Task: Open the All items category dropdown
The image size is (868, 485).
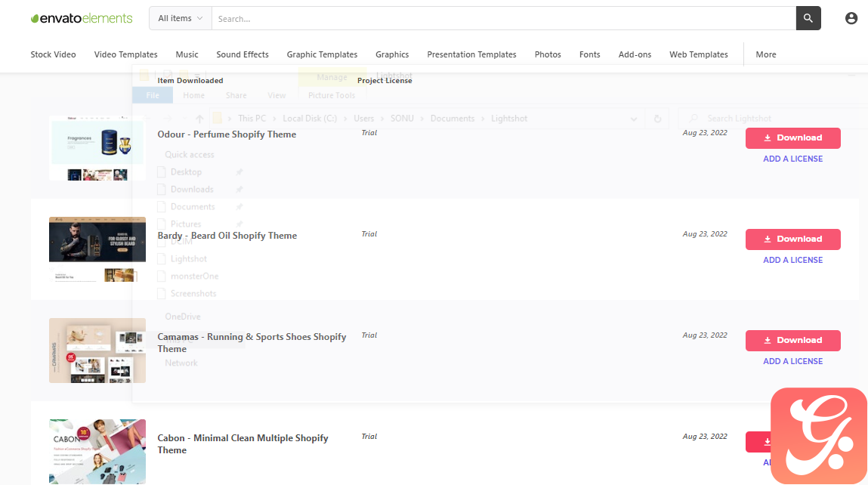Action: pyautogui.click(x=180, y=18)
